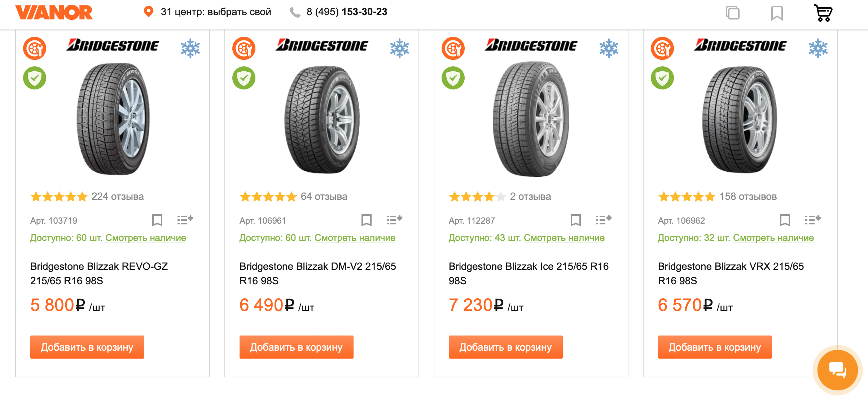
Task: Open the shopping cart icon
Action: click(x=823, y=13)
